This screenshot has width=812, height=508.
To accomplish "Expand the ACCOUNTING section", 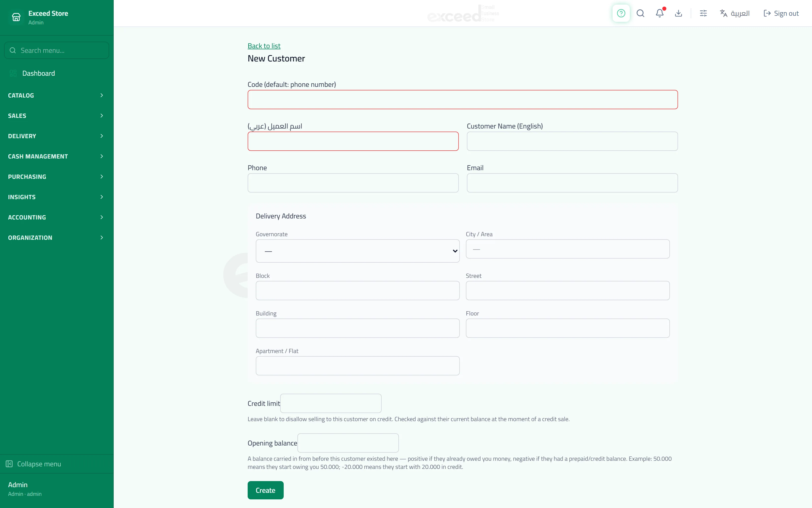I will pos(56,217).
